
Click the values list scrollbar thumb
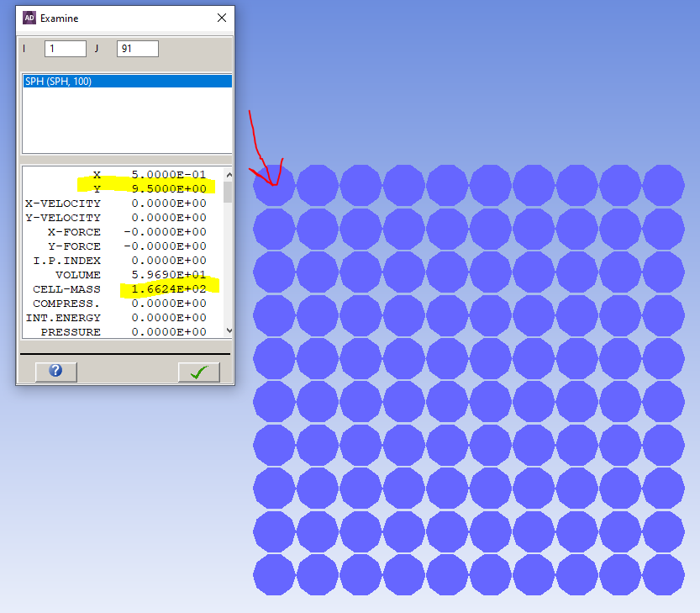228,192
